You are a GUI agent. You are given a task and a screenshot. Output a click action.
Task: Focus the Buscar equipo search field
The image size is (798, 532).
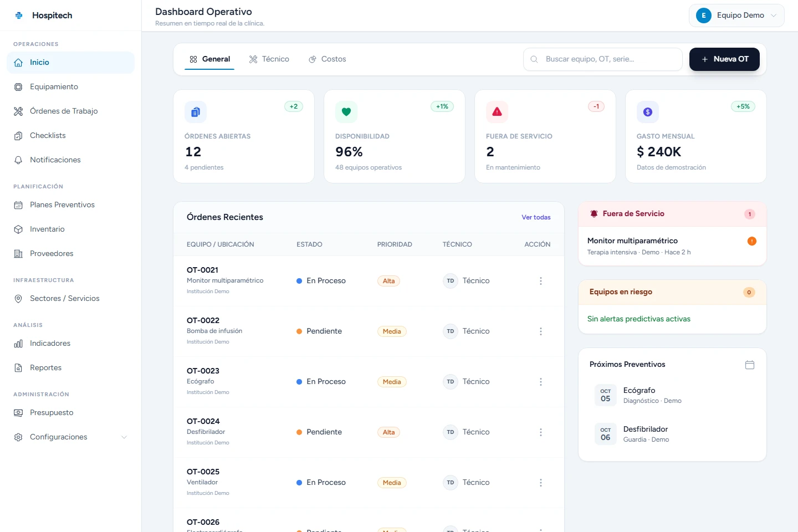(x=603, y=59)
